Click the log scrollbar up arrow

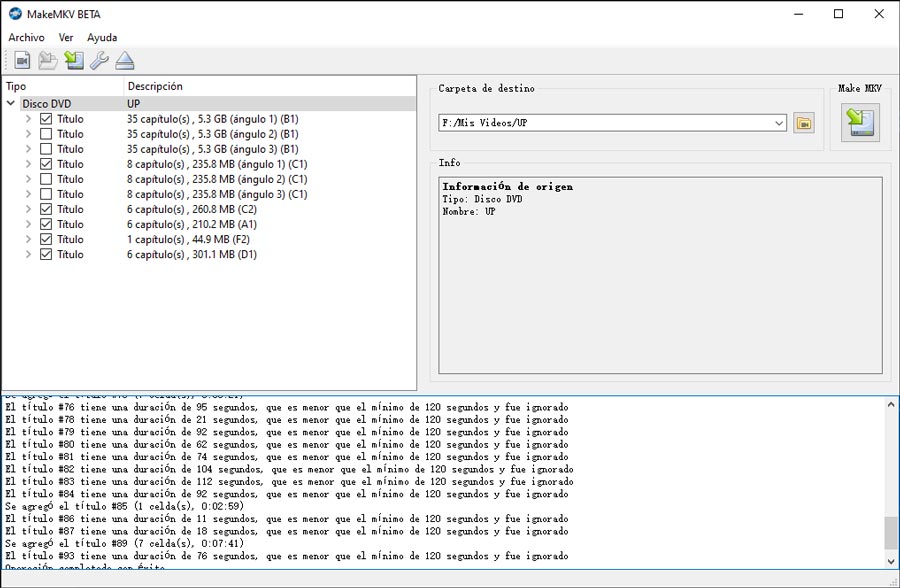891,404
